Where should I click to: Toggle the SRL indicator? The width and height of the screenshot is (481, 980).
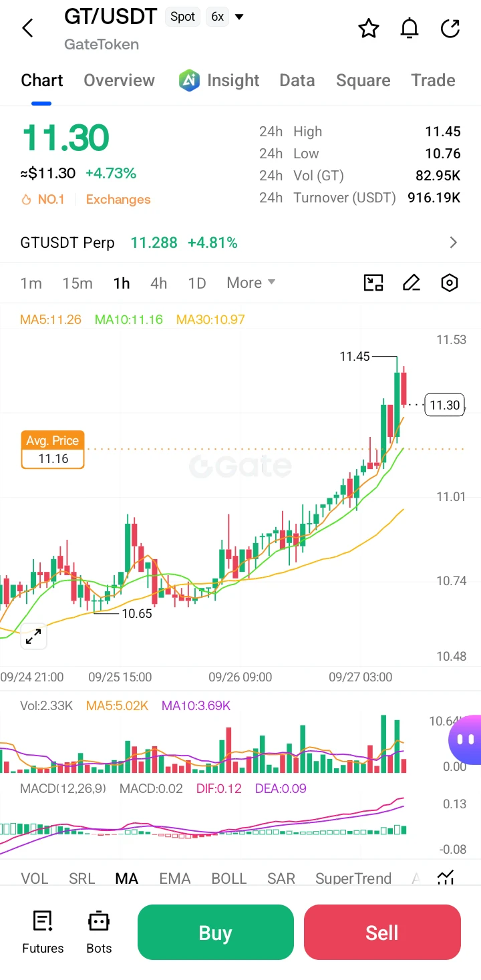(82, 878)
